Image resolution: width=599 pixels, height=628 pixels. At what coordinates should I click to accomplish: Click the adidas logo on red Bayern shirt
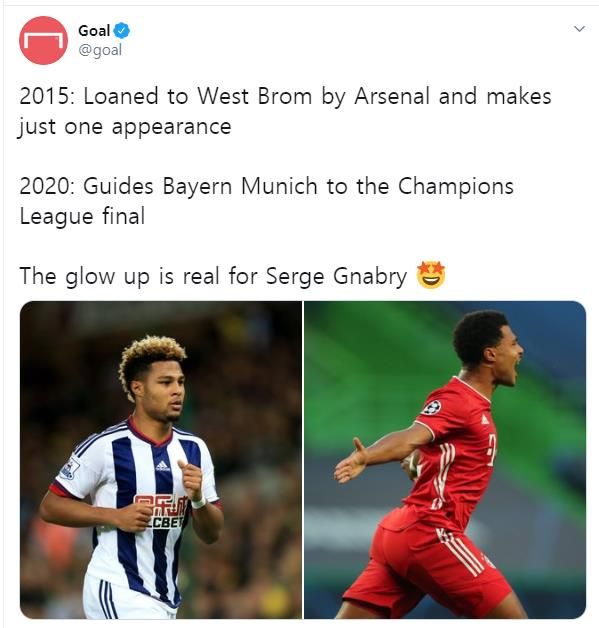[484, 419]
